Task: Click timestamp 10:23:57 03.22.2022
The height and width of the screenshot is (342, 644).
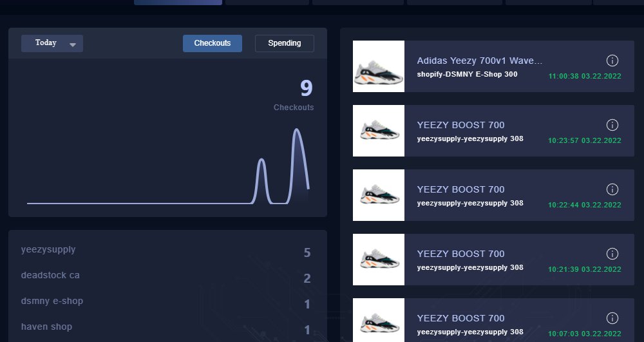Action: click(x=585, y=141)
